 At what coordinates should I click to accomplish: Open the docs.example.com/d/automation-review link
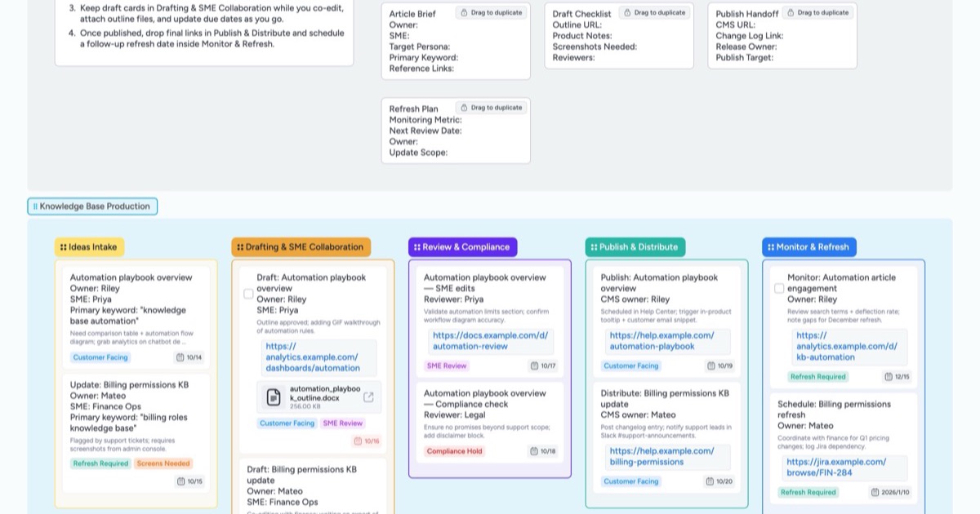click(490, 341)
